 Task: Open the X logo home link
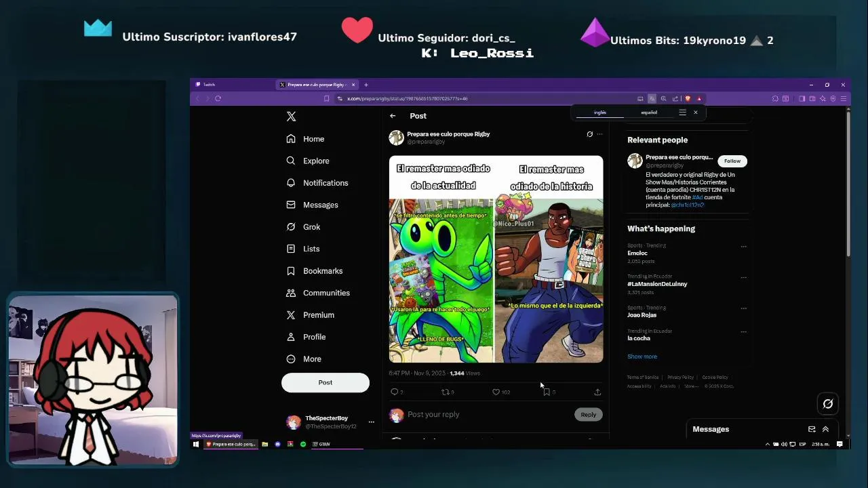point(291,117)
